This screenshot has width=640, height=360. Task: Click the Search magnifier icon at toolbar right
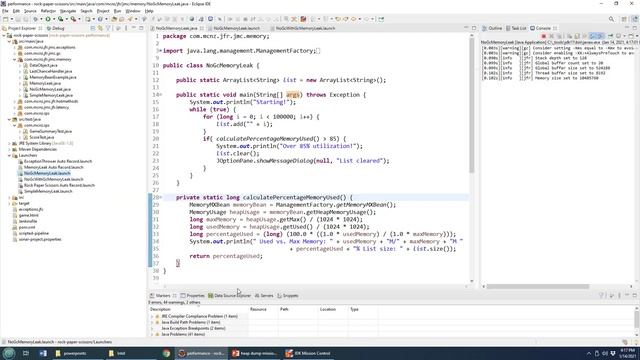pyautogui.click(x=611, y=19)
